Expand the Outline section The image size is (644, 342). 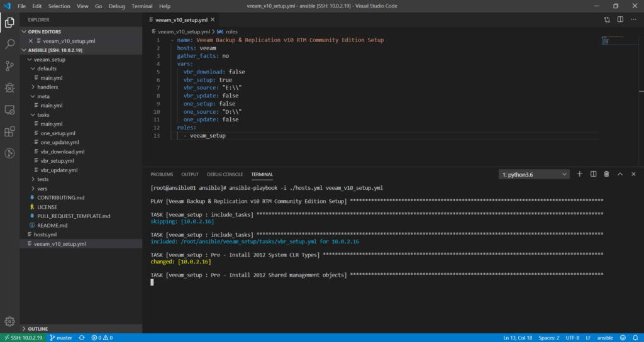[x=38, y=329]
